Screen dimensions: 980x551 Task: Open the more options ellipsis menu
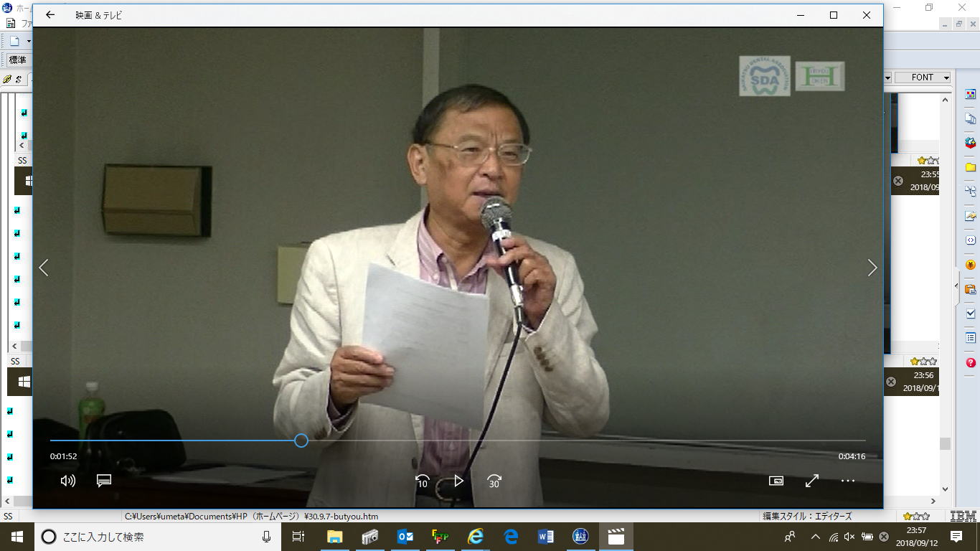pos(848,481)
